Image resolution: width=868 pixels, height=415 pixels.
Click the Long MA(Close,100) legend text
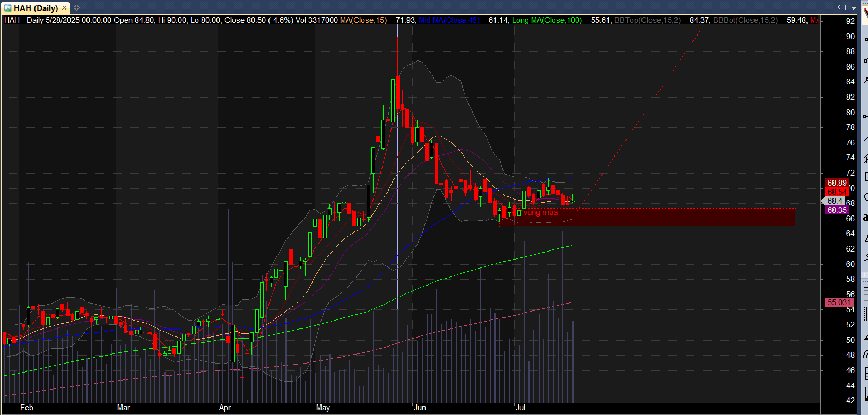(547, 20)
